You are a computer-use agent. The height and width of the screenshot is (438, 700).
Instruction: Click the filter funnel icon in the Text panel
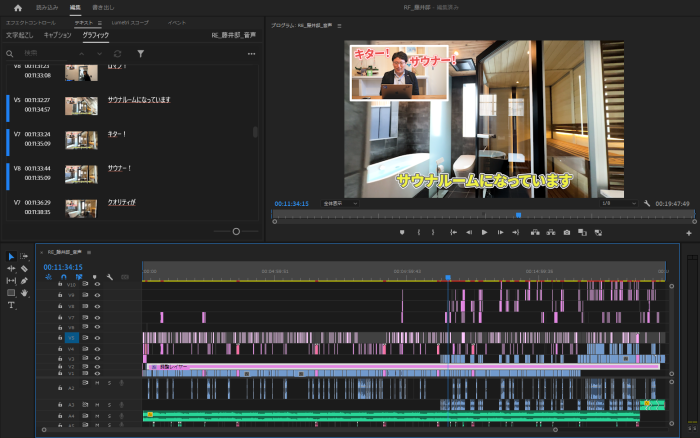[140, 53]
